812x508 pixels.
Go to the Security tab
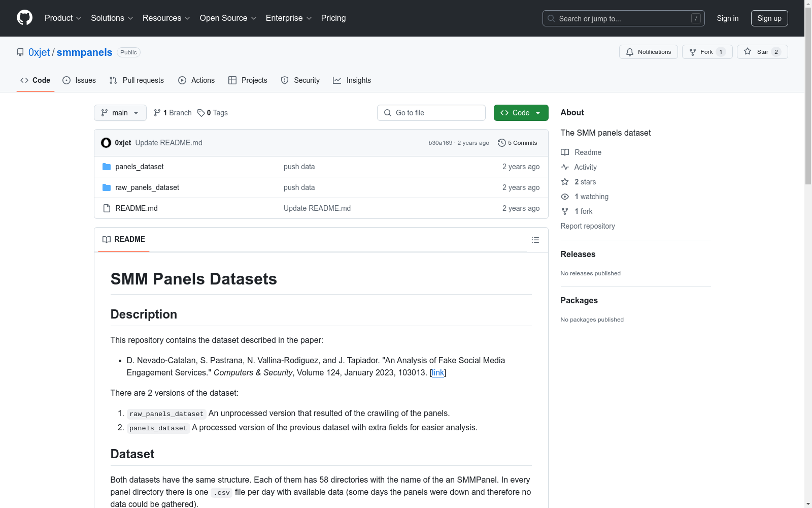[x=300, y=80]
